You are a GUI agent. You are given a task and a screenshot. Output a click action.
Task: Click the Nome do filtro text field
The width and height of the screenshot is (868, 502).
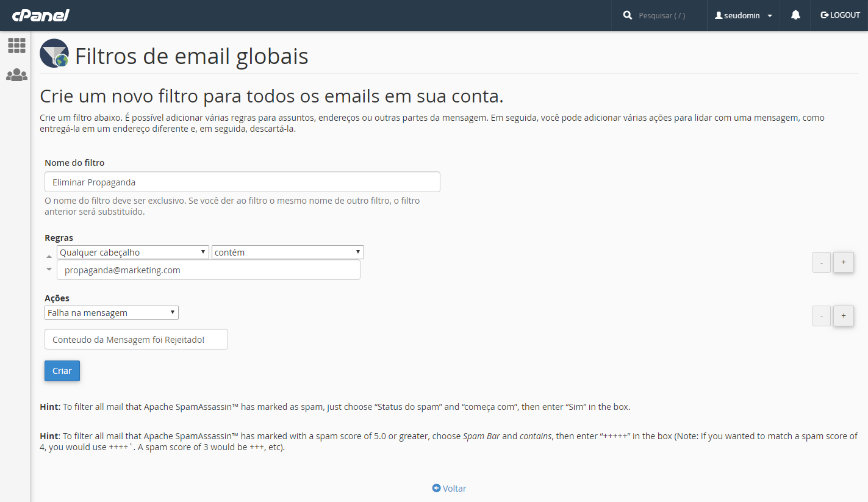pyautogui.click(x=242, y=182)
